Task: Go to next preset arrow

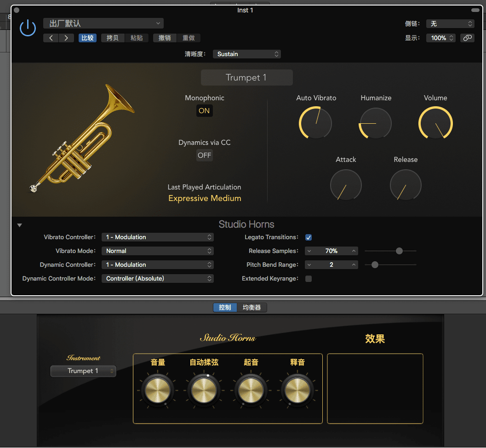Action: pos(66,38)
